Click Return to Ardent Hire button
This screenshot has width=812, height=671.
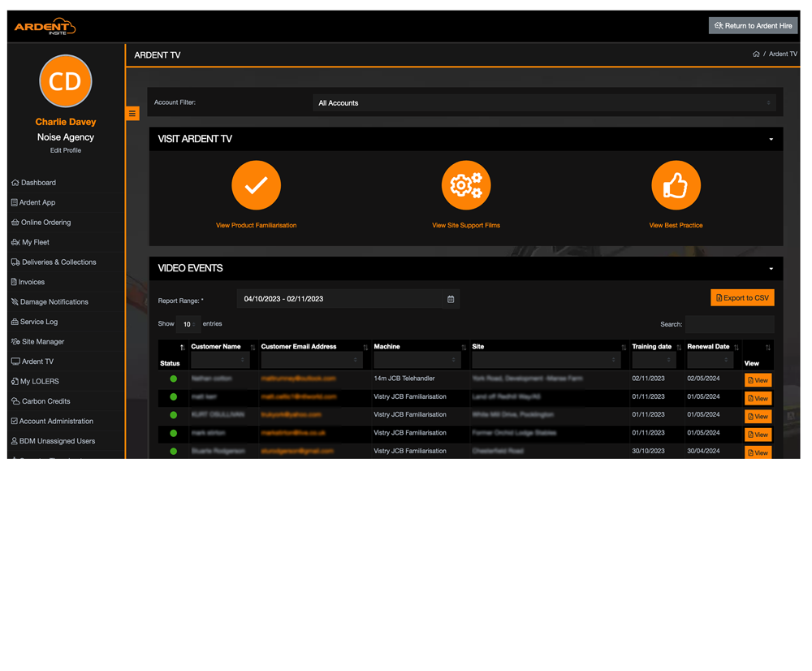point(753,25)
